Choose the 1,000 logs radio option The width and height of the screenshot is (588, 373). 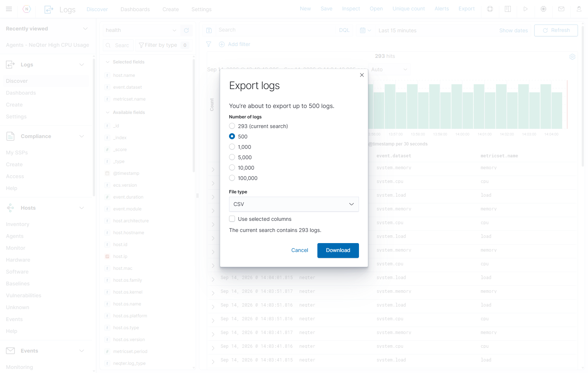[x=232, y=147]
